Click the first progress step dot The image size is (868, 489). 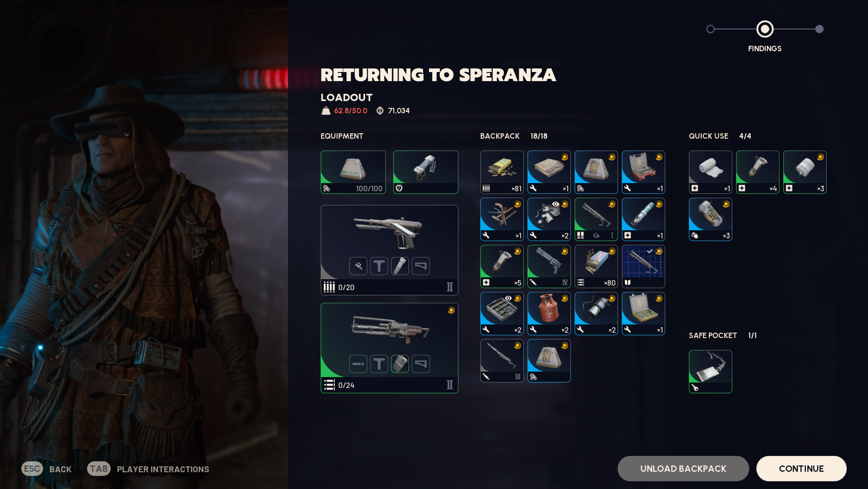pyautogui.click(x=711, y=29)
